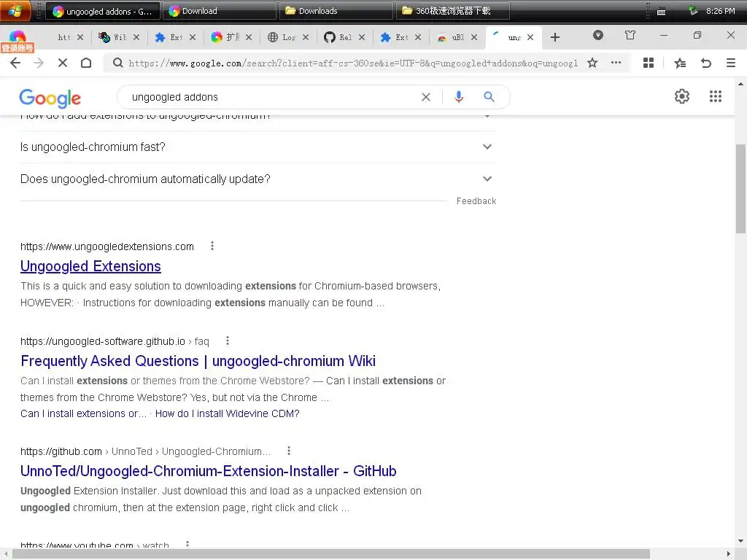Screen dimensions: 747x560
Task: Click the shield dropdown icon in tab bar
Action: coord(598,35)
